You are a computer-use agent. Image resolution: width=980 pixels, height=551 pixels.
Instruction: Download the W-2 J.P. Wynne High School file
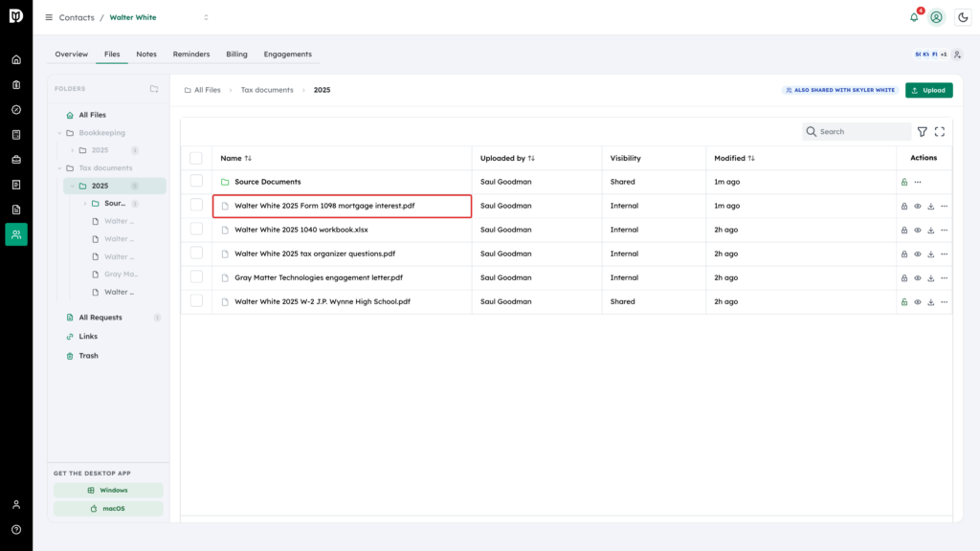(x=930, y=301)
